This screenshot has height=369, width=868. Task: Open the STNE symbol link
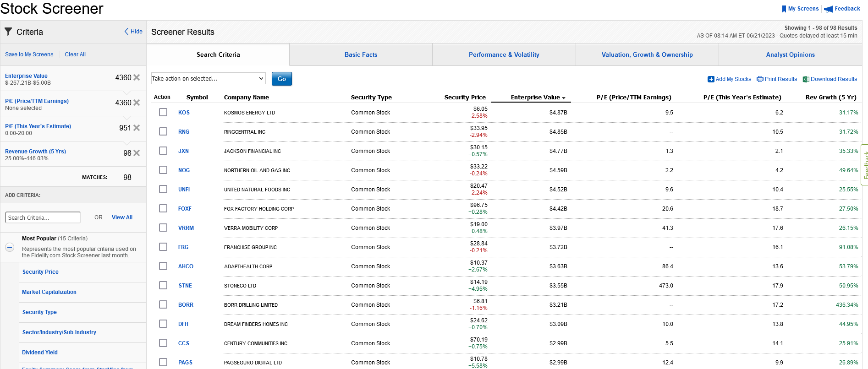coord(185,286)
